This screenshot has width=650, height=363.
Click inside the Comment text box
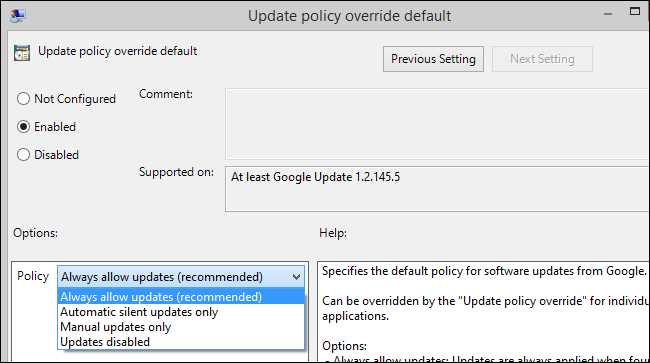[x=437, y=123]
